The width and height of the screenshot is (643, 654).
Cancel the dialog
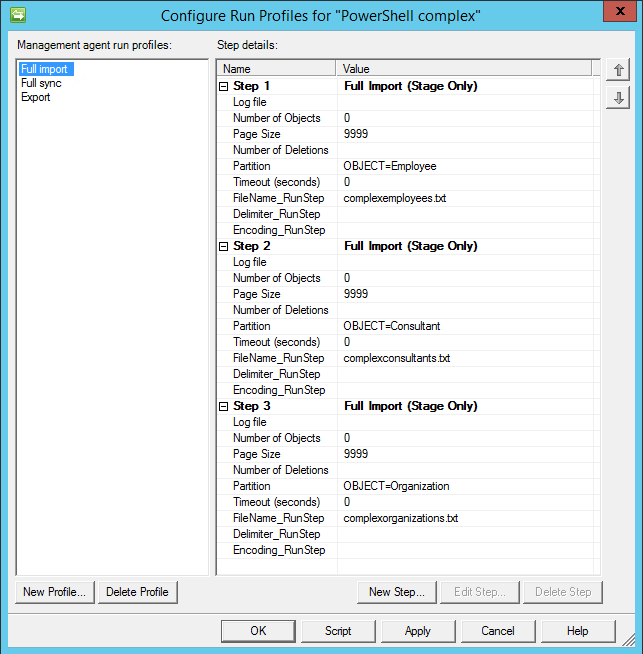tap(498, 631)
